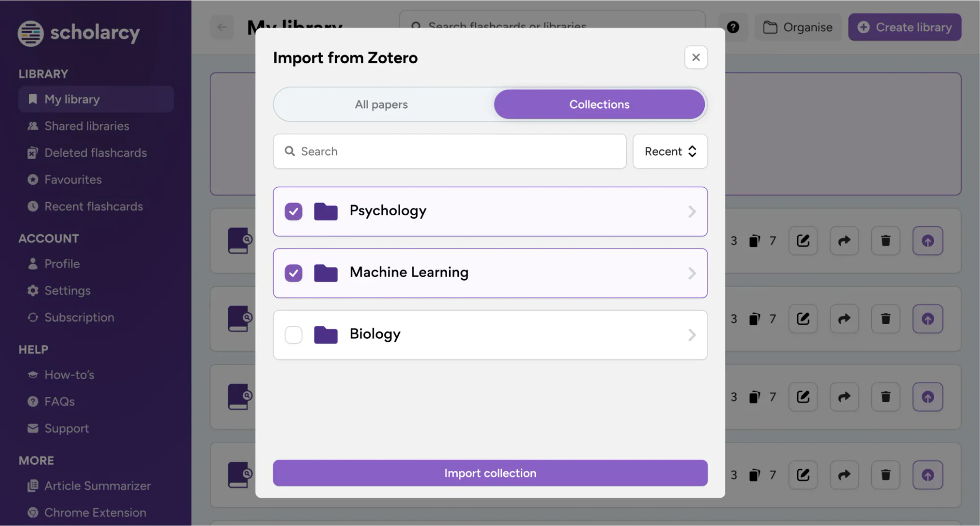Open Shared libraries from the sidebar
Screen dimensions: 980x526
pos(87,126)
